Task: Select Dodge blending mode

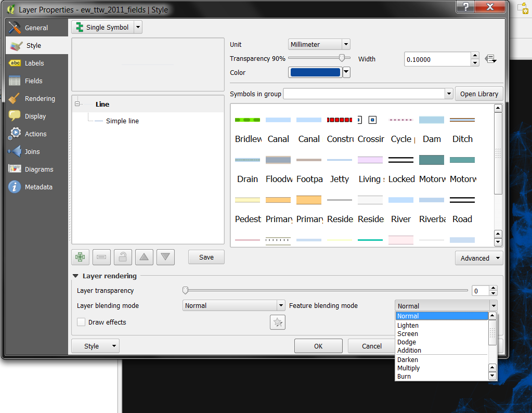Action: [442, 342]
